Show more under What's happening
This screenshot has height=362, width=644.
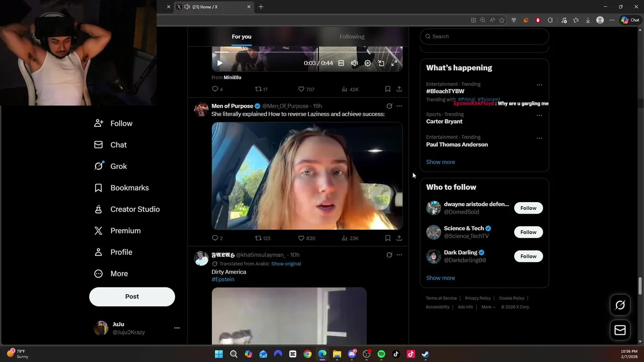click(440, 162)
